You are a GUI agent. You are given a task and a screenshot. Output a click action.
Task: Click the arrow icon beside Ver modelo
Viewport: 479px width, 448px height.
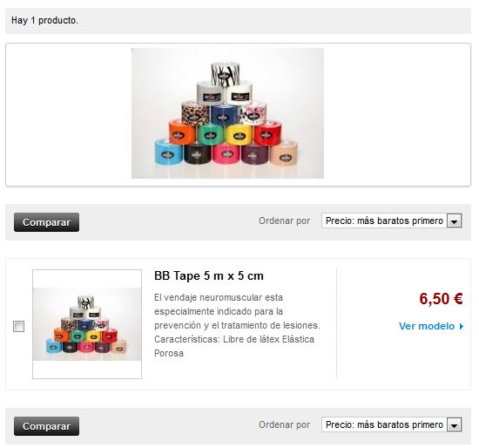coord(462,327)
